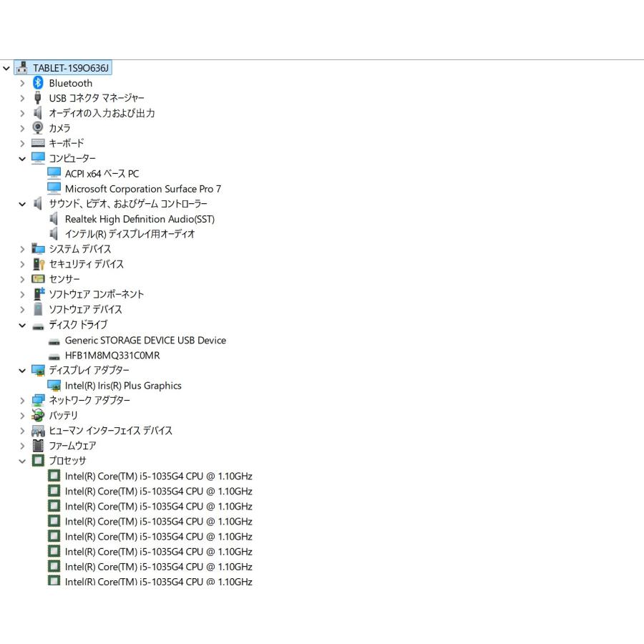This screenshot has width=644, height=644.
Task: Select Intel(R) Iris(R) Plus Graphics adapter
Action: (123, 385)
